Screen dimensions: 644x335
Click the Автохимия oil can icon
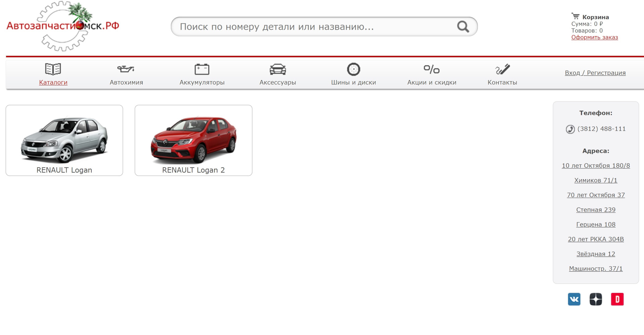click(126, 69)
